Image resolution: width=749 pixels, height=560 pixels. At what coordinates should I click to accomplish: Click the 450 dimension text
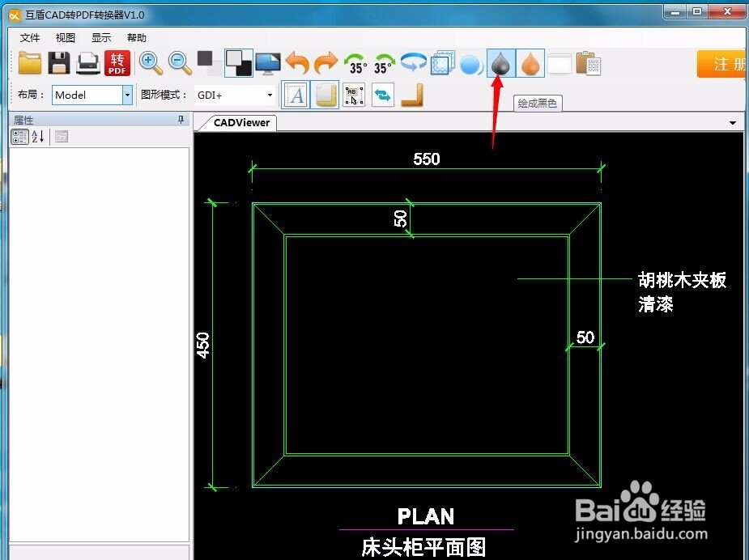(x=203, y=346)
